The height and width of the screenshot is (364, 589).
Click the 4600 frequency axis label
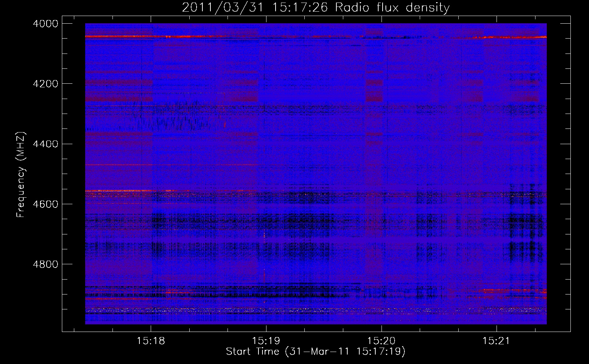46,204
